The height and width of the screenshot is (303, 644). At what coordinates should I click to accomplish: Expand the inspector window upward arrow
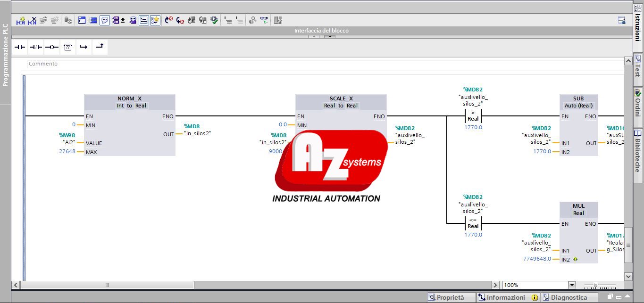point(627,296)
